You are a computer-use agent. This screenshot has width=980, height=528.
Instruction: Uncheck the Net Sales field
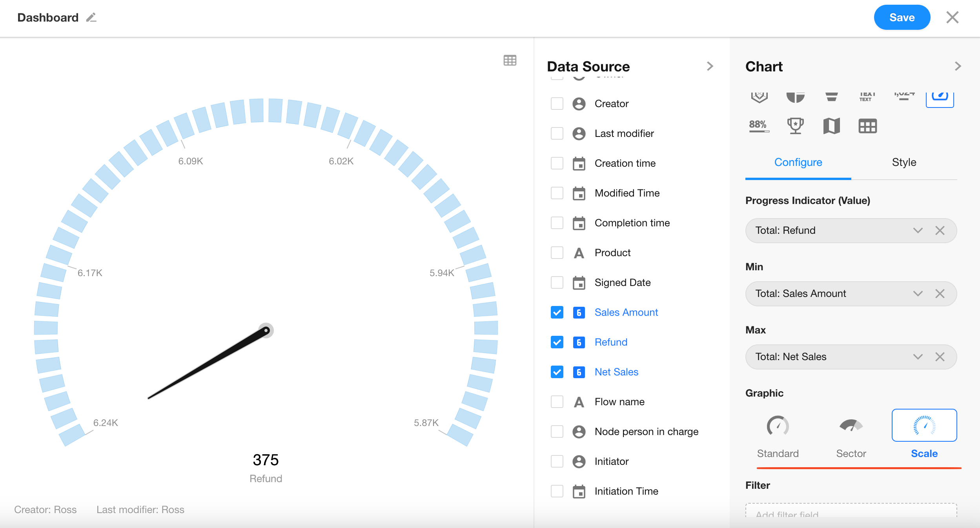click(x=557, y=372)
